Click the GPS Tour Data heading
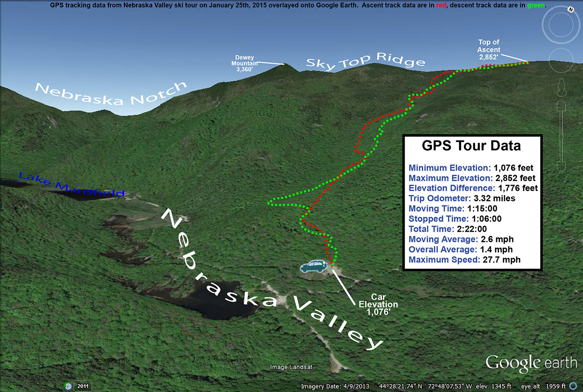Viewport: 583px width, 392px height. pos(471,146)
